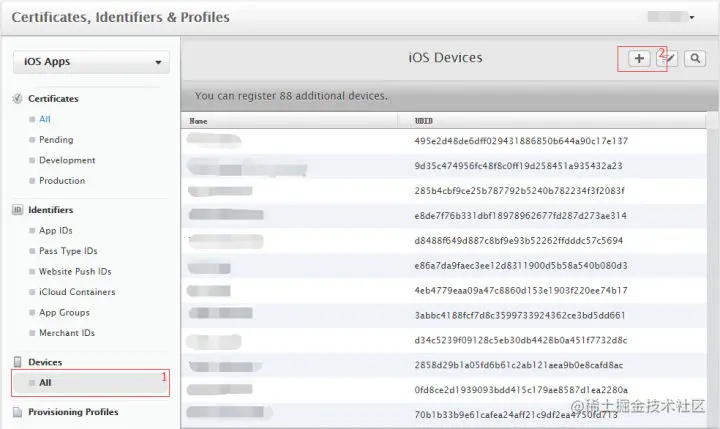720x429 pixels.
Task: Click the Devices section phone icon
Action: click(x=17, y=362)
